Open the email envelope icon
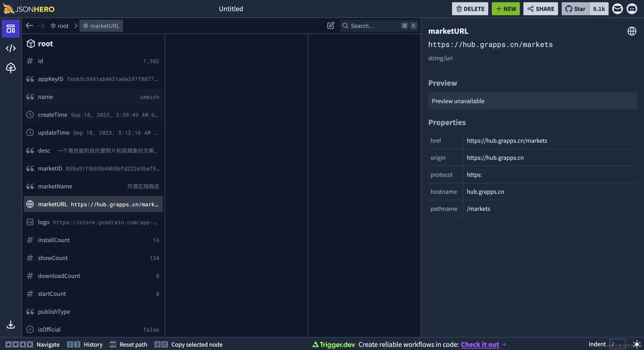Screen dimensions: 644x350 point(617,9)
